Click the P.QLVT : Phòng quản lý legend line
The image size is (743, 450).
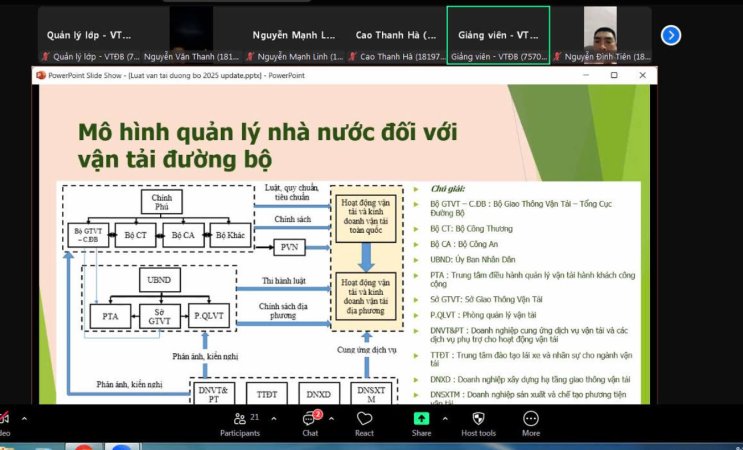click(x=483, y=315)
